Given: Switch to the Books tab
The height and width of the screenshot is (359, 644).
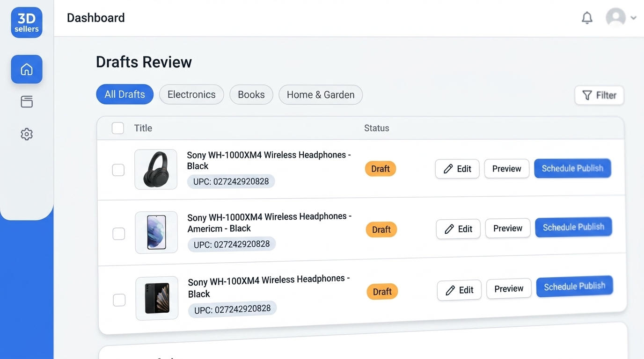Looking at the screenshot, I should (251, 94).
